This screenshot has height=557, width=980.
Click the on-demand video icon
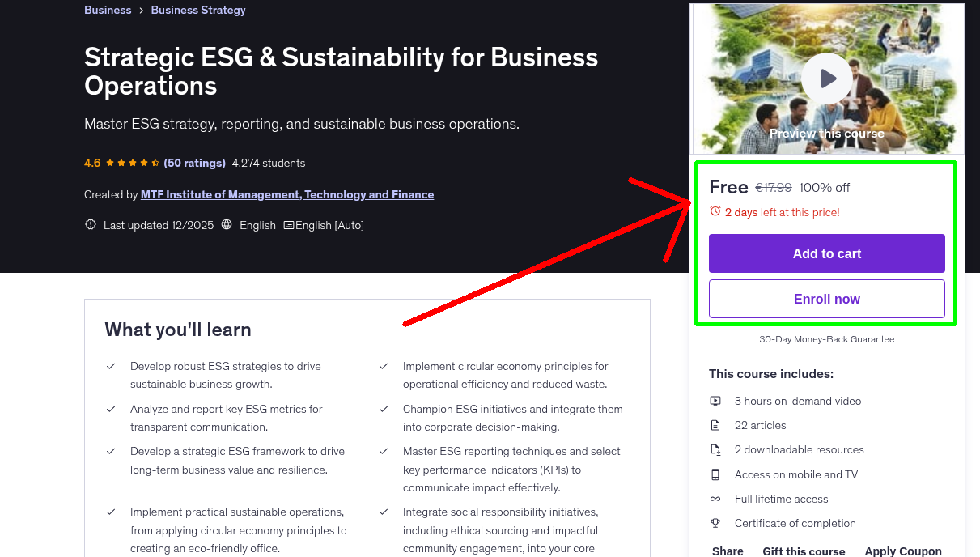[x=715, y=401]
